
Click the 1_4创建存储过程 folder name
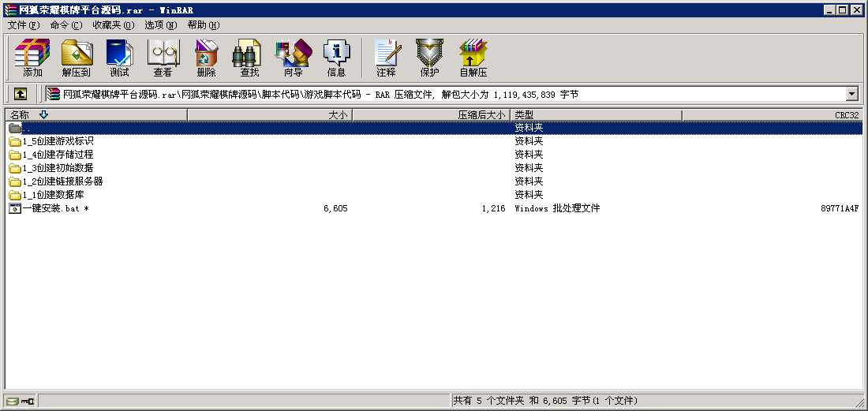coord(58,155)
